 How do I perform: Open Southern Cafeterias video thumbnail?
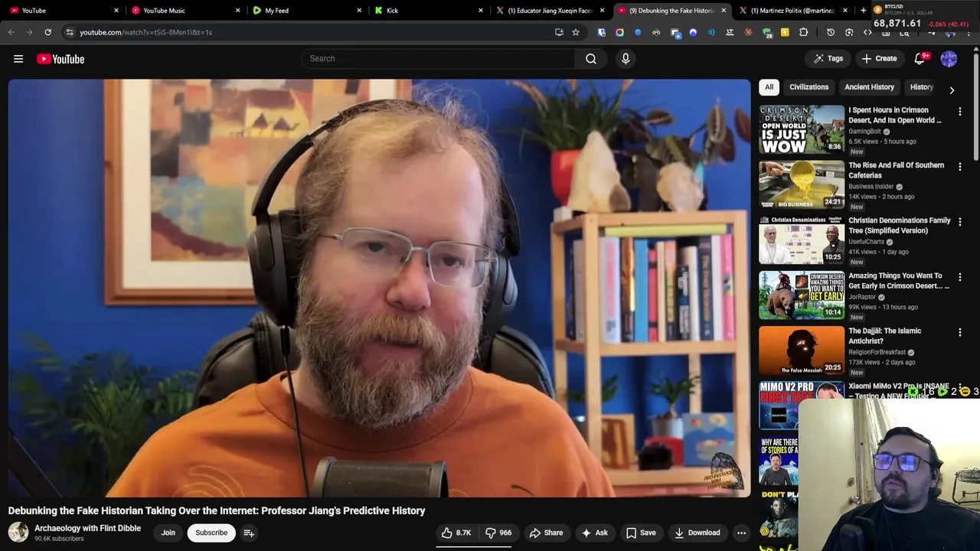802,184
